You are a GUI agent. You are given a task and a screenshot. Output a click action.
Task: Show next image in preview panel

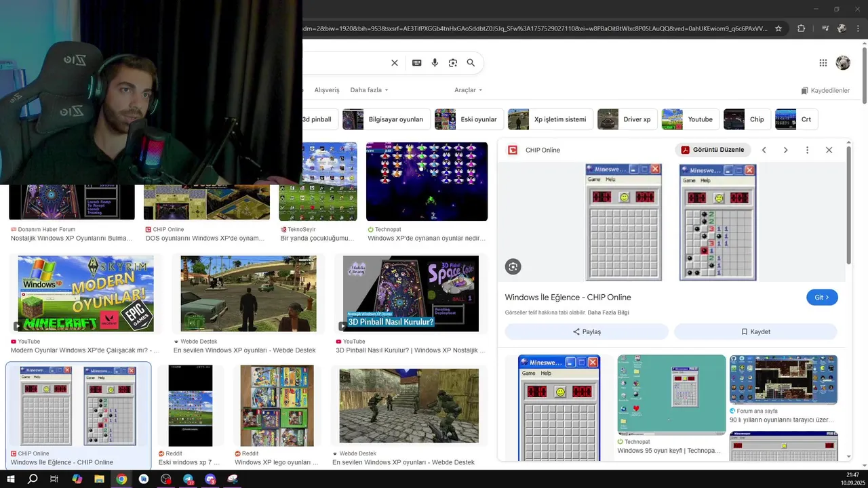(x=785, y=150)
